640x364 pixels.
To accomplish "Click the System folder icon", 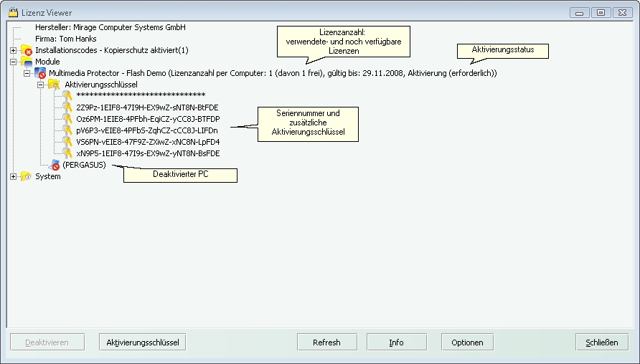I will pos(27,176).
